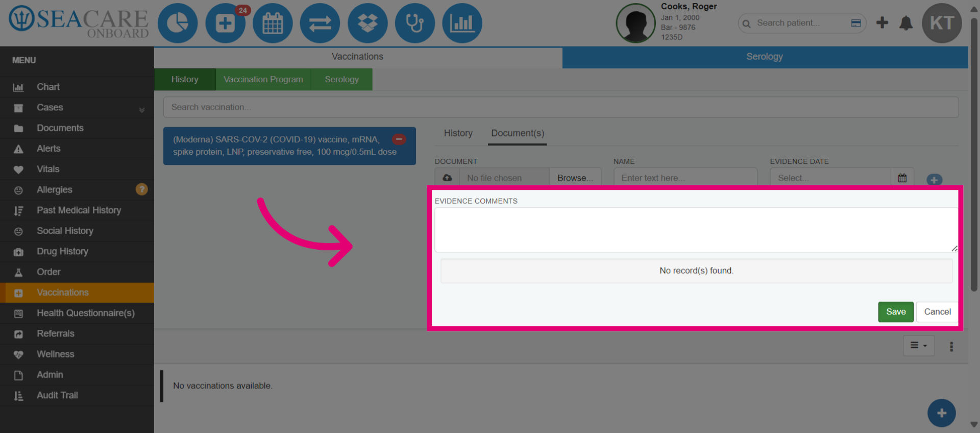Click the Seacare Onboard logo
980x433 pixels.
(79, 22)
